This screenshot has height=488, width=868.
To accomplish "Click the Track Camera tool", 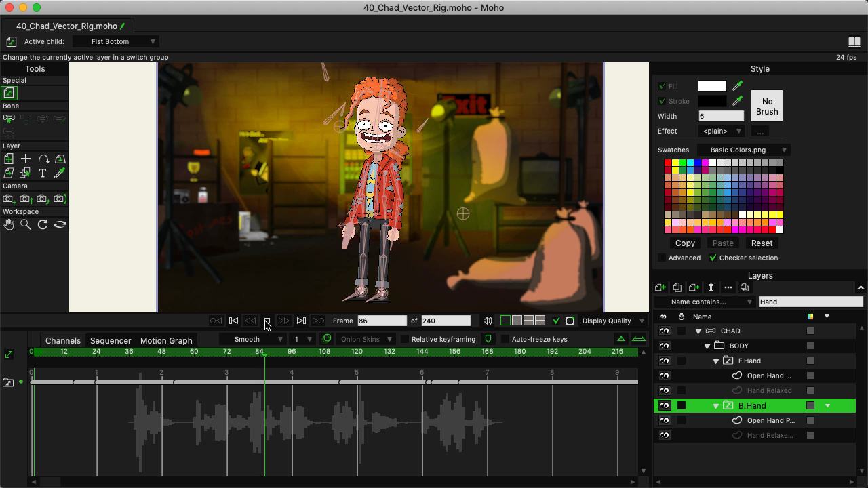I will click(9, 199).
